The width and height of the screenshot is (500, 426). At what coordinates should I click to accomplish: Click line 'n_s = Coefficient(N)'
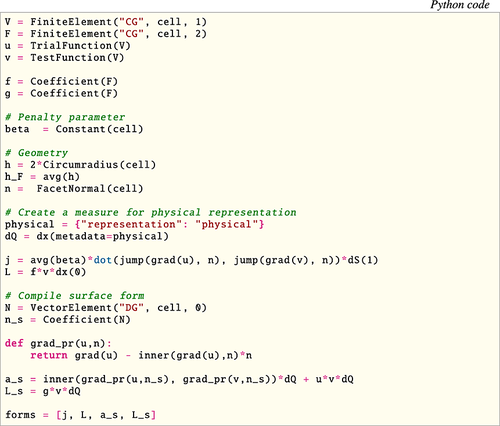[68, 320]
